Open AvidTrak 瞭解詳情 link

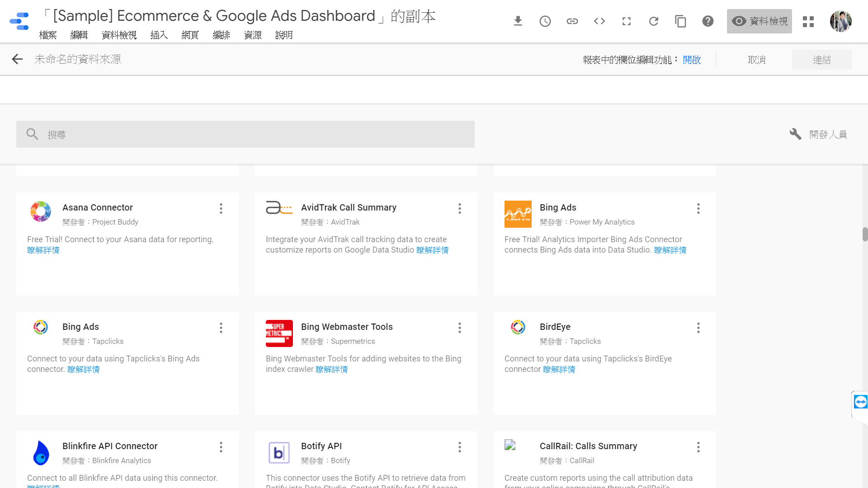pyautogui.click(x=433, y=250)
